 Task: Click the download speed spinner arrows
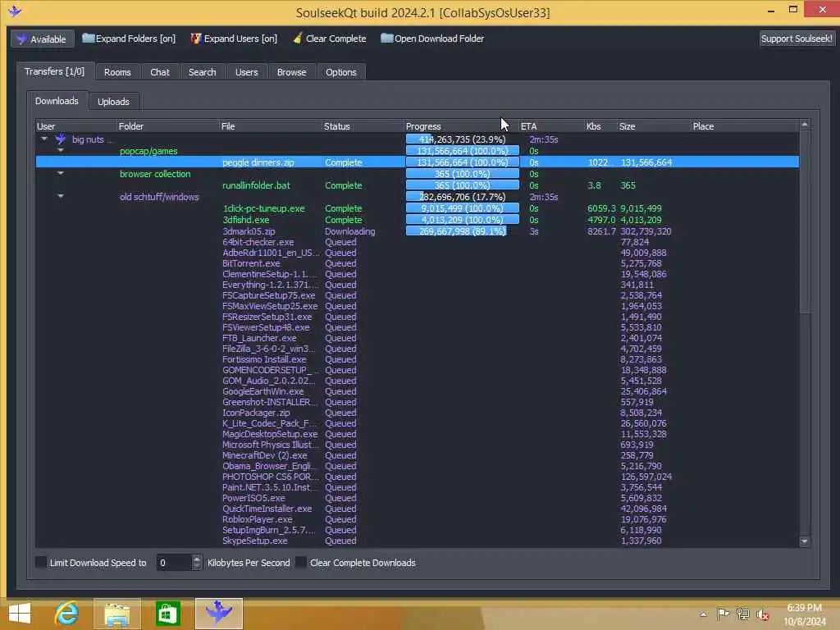pos(197,562)
